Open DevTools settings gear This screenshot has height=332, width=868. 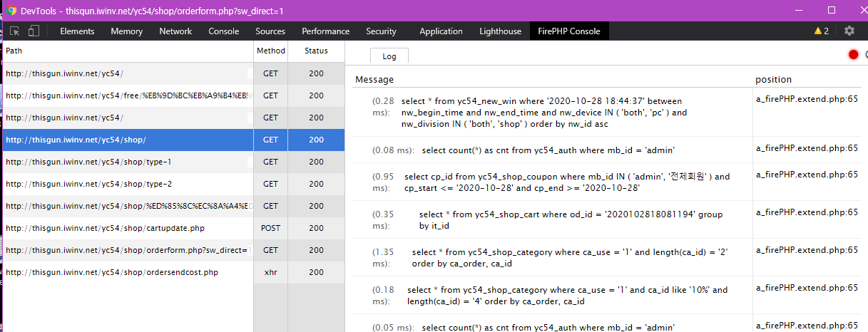click(x=849, y=31)
